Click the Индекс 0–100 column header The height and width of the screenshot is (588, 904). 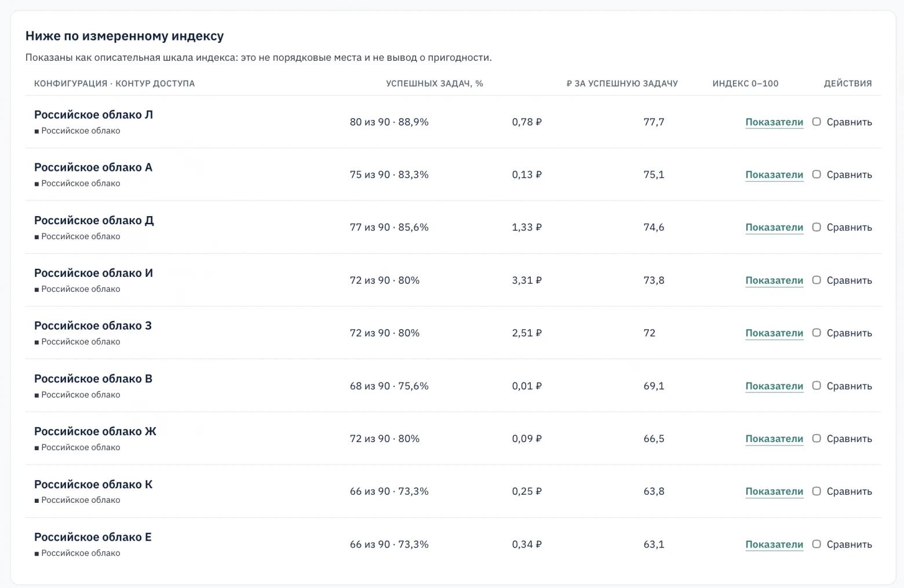click(x=745, y=83)
